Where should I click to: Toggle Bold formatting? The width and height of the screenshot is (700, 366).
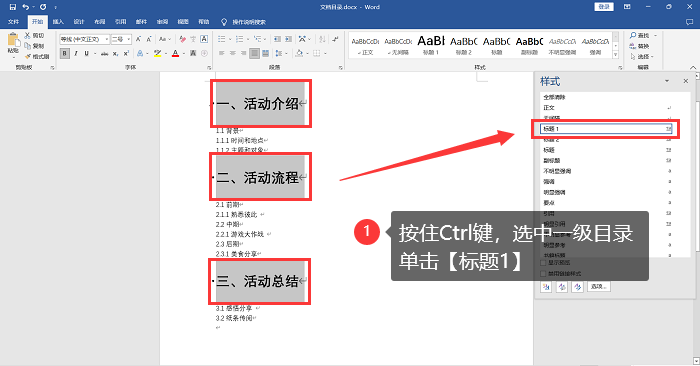[65, 54]
